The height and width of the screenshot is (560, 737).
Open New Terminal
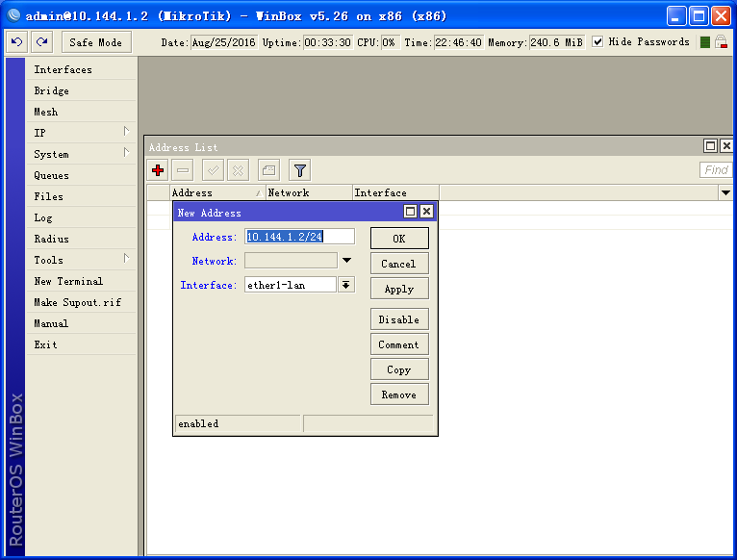81,281
